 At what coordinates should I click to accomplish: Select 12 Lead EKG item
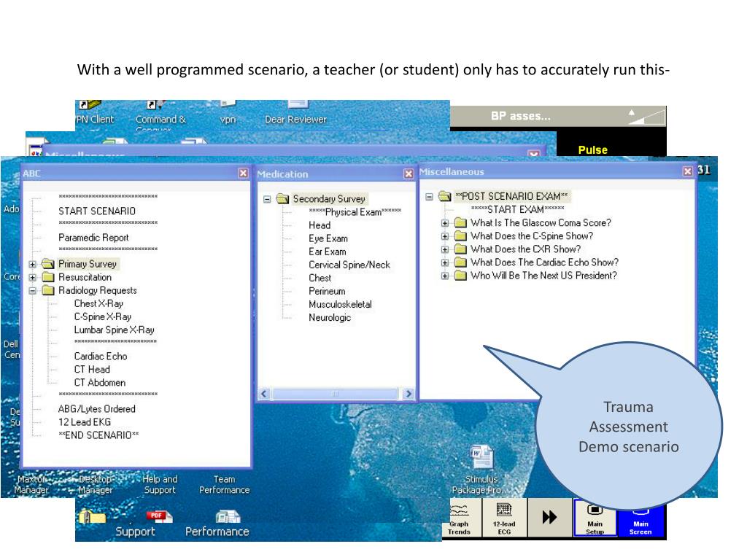[85, 422]
